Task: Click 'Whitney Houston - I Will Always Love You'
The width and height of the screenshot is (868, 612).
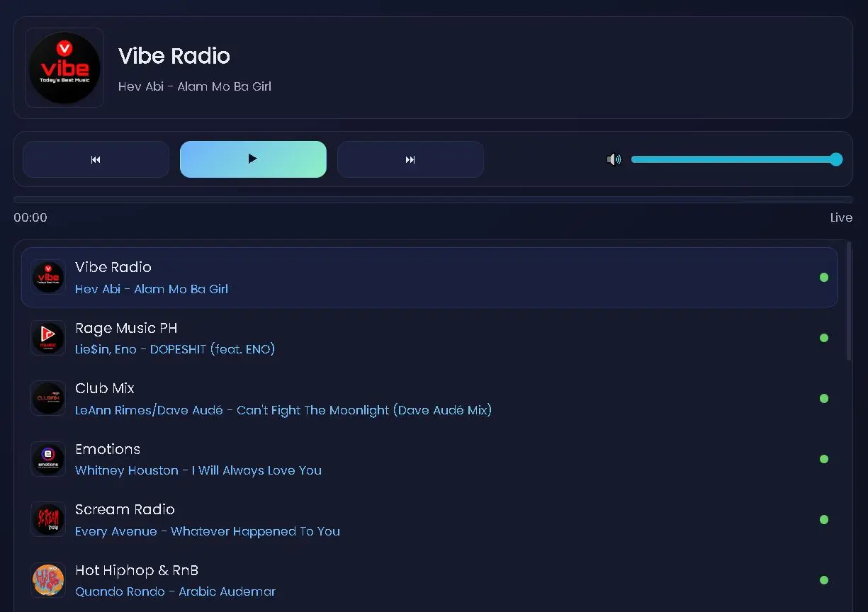Action: coord(198,470)
